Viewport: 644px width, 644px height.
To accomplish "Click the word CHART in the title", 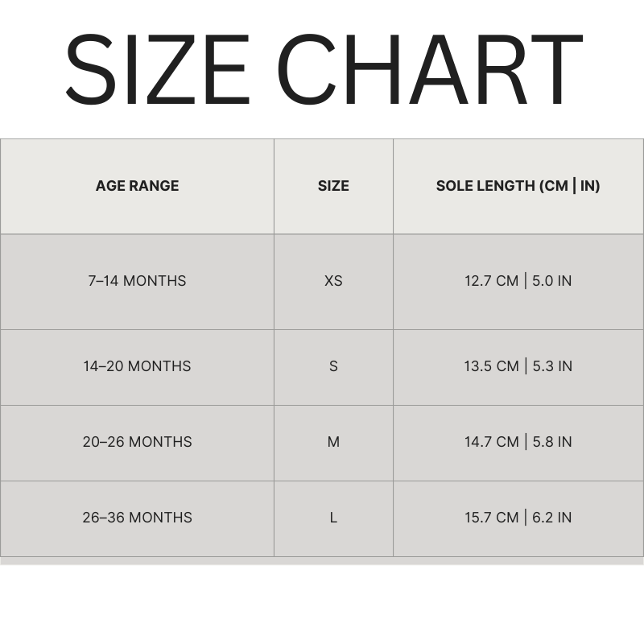I will tap(429, 70).
